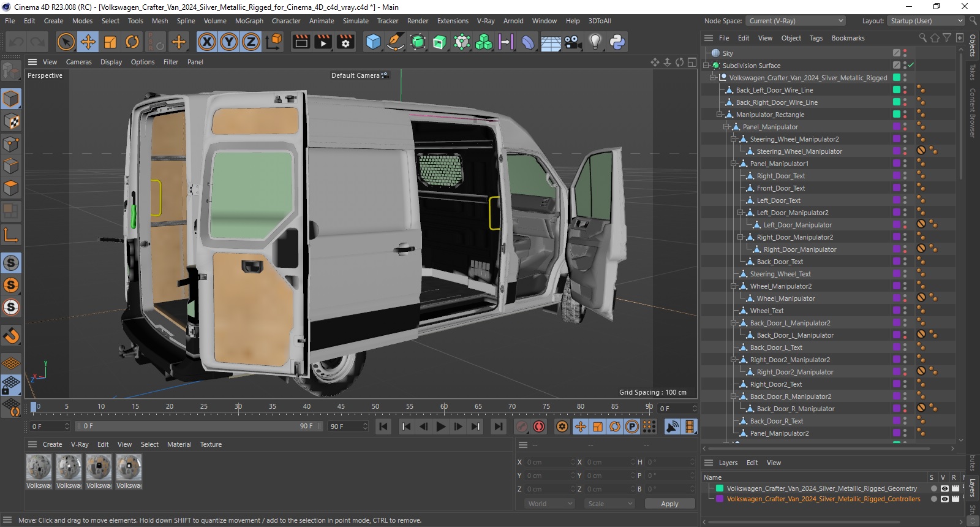
Task: Open viewport Cameras menu
Action: point(78,62)
